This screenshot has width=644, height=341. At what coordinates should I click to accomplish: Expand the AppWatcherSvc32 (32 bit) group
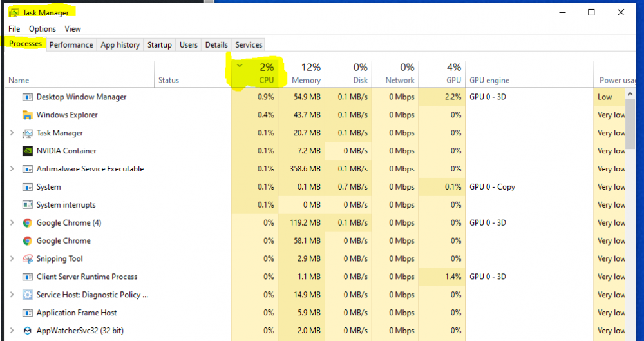[12, 330]
